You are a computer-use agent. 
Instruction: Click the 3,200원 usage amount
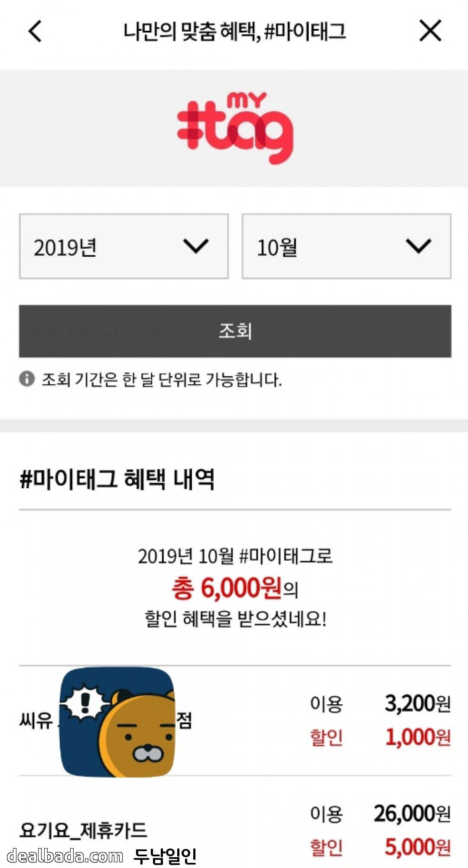pyautogui.click(x=418, y=704)
